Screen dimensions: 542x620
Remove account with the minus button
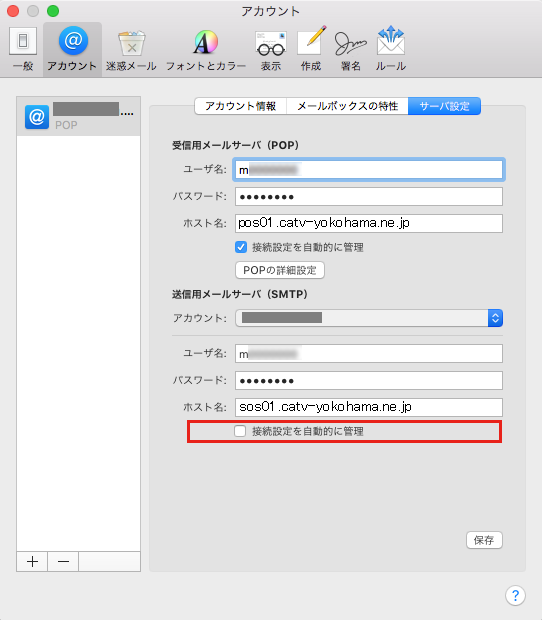pyautogui.click(x=63, y=561)
